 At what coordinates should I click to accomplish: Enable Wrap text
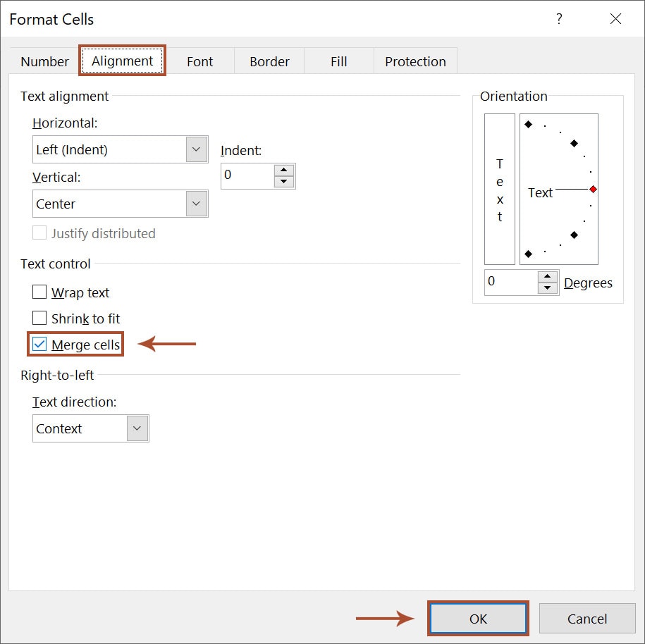(39, 292)
